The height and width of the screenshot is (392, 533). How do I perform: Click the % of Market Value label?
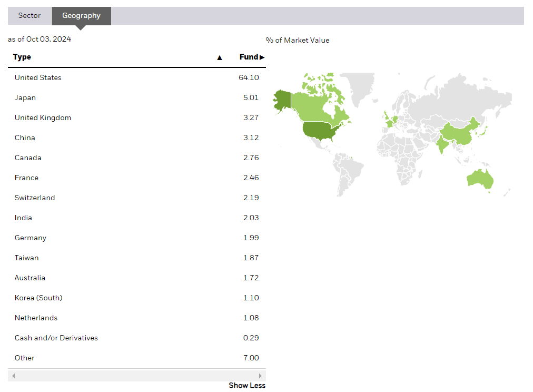click(x=299, y=40)
